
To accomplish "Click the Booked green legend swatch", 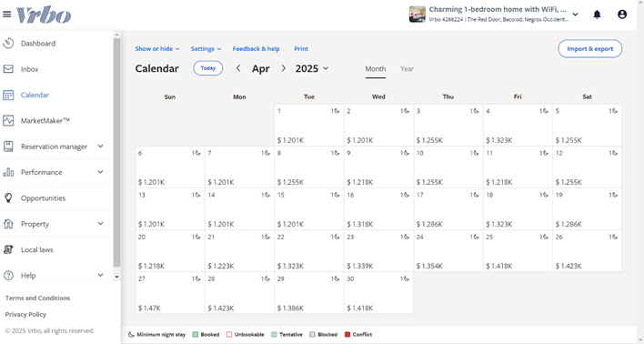I will click(x=196, y=335).
